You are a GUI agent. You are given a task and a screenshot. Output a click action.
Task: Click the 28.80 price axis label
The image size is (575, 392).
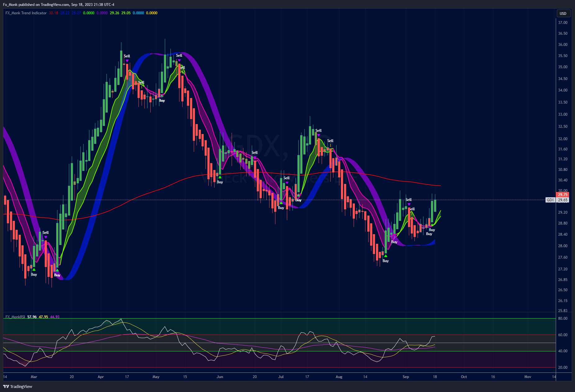563,223
